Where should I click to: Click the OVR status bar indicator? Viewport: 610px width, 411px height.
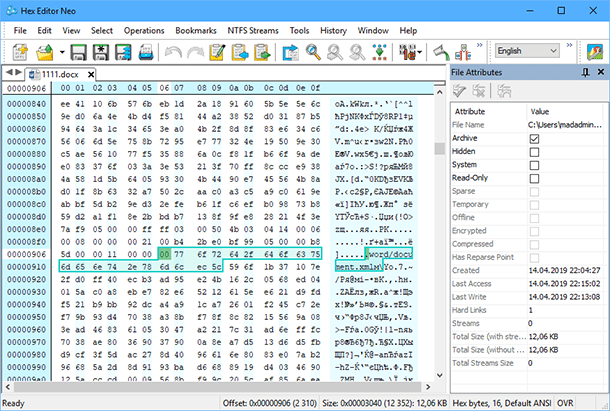pyautogui.click(x=565, y=403)
